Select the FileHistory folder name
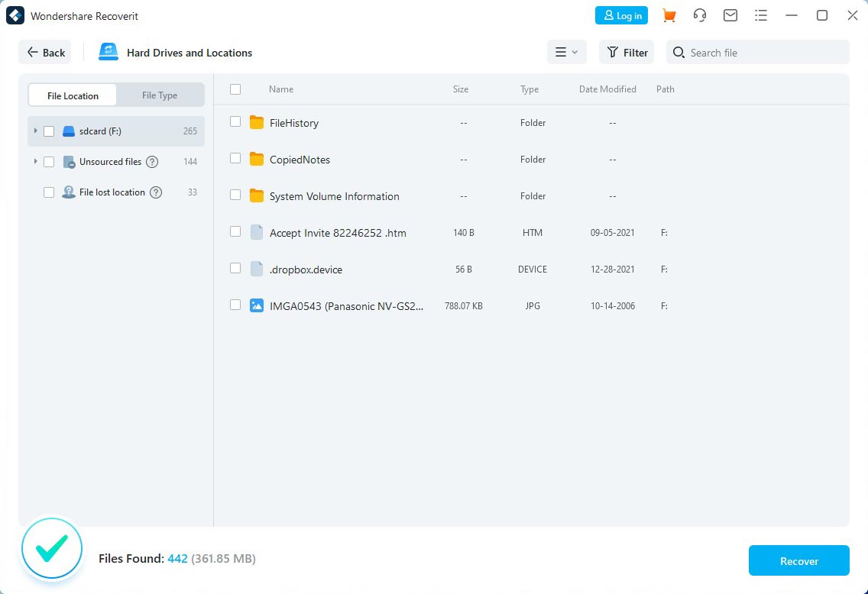This screenshot has width=868, height=594. [x=294, y=123]
